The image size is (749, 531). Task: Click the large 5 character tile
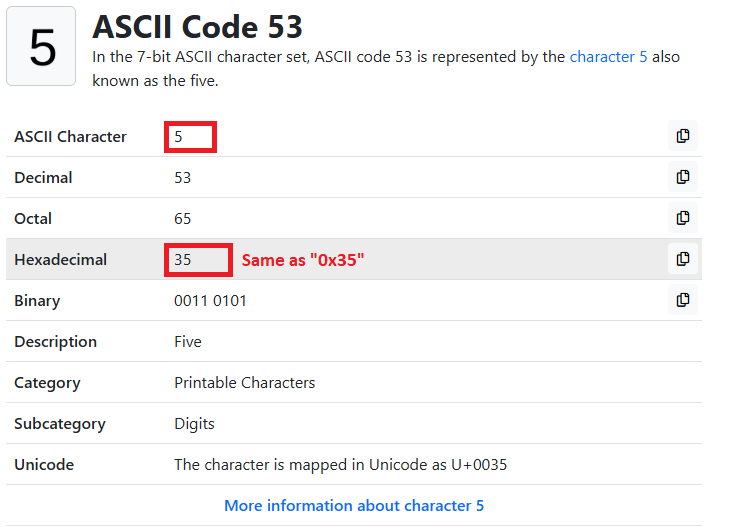pyautogui.click(x=41, y=46)
